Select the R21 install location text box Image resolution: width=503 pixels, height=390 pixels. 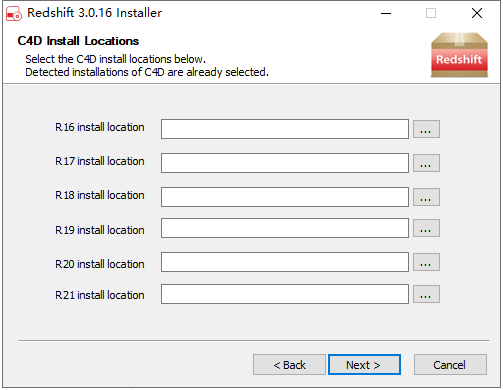pos(285,294)
